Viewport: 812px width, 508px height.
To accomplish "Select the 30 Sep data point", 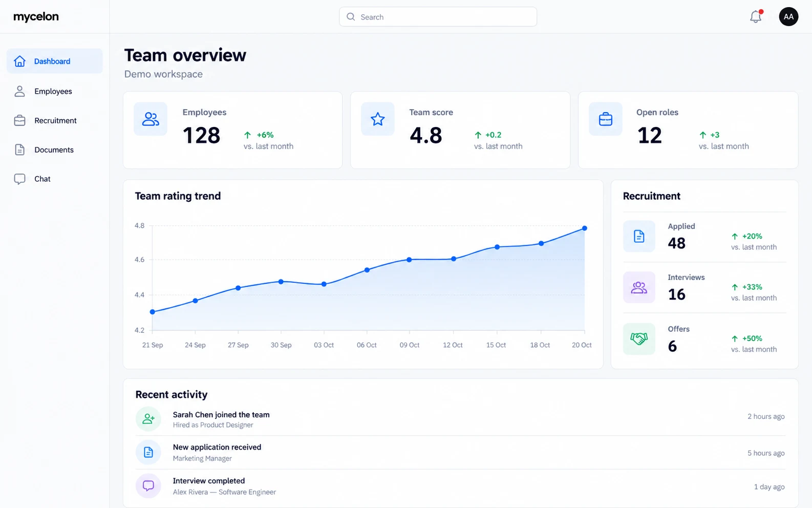I will [281, 282].
